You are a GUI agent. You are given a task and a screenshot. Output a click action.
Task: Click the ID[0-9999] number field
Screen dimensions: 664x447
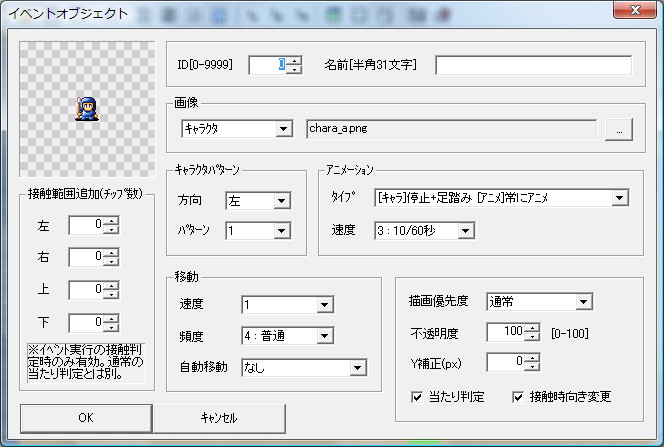coord(269,65)
